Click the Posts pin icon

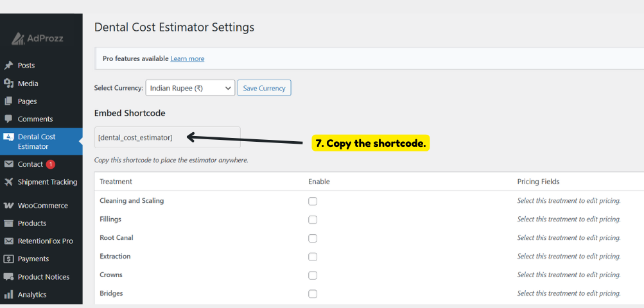pyautogui.click(x=8, y=65)
